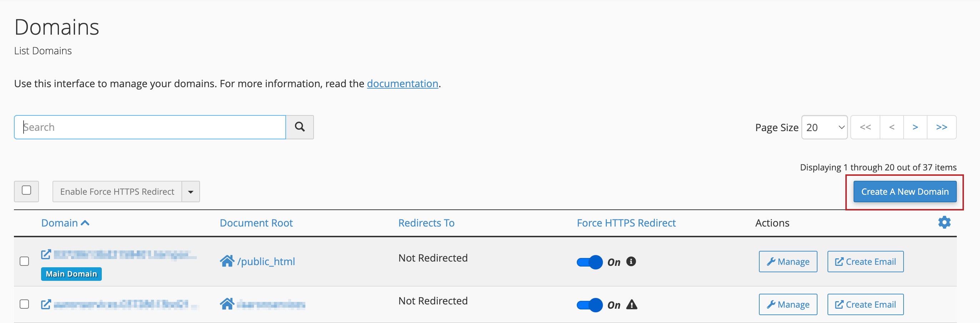The image size is (980, 323).
Task: Click the info icon next to first On toggle
Action: pyautogui.click(x=631, y=262)
